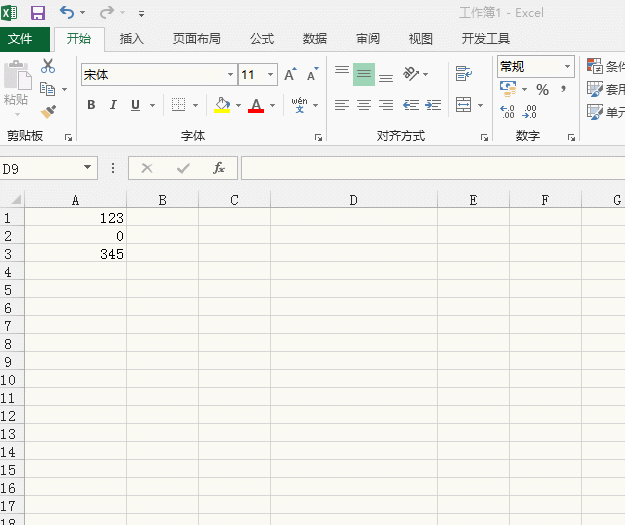Select cell A3 containing 345
625x525 pixels.
pyautogui.click(x=75, y=254)
